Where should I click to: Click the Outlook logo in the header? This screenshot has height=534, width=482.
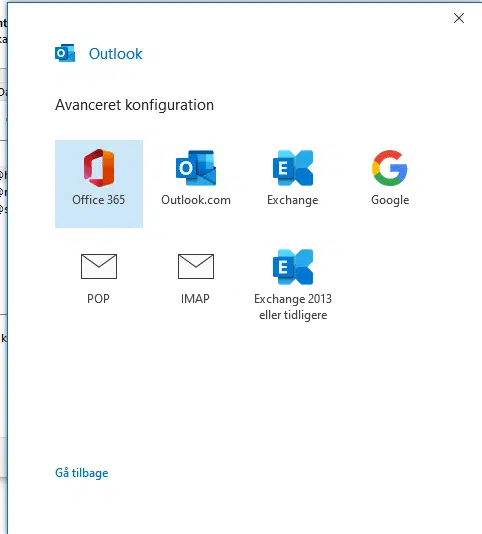pos(65,53)
